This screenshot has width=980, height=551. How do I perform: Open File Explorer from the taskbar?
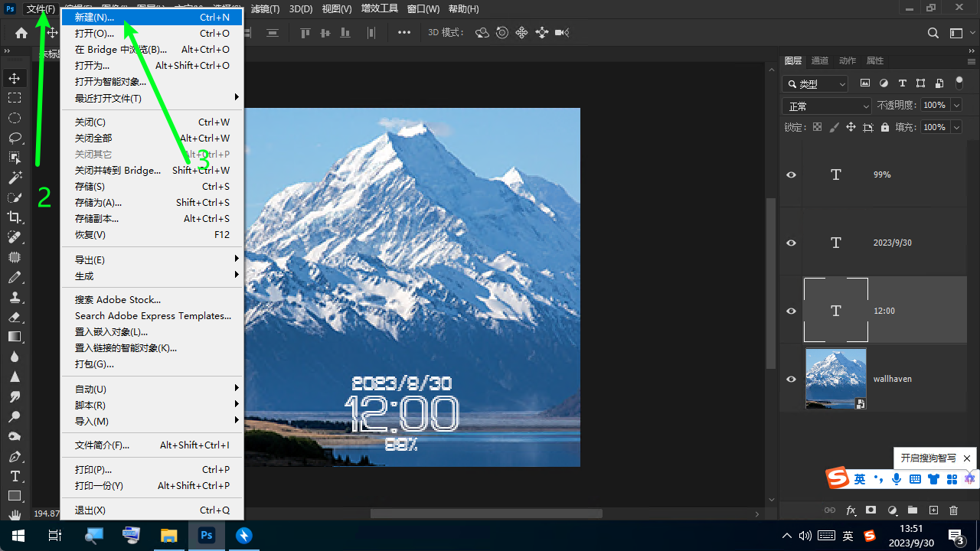point(168,535)
